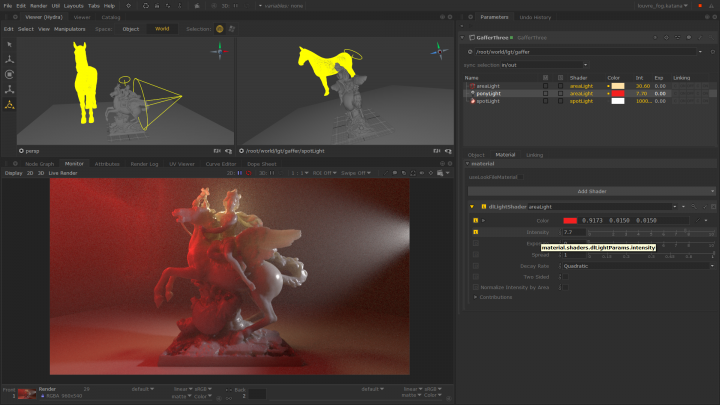This screenshot has width=720, height=405.
Task: Click the yellow state badge beside Intensity
Action: [x=475, y=232]
